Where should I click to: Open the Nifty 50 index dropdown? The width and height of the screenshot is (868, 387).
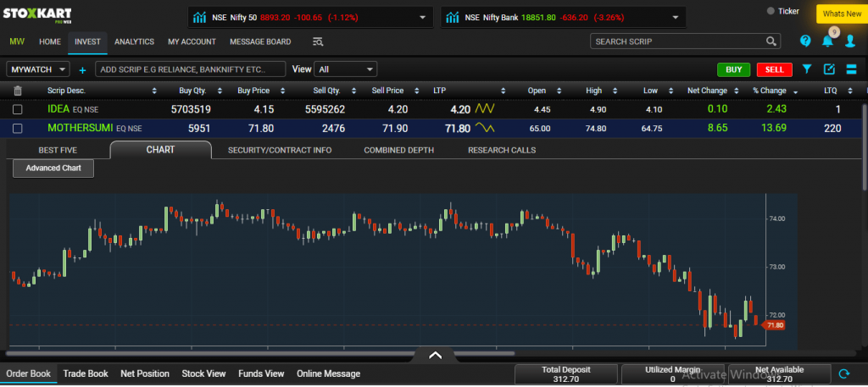pyautogui.click(x=423, y=18)
